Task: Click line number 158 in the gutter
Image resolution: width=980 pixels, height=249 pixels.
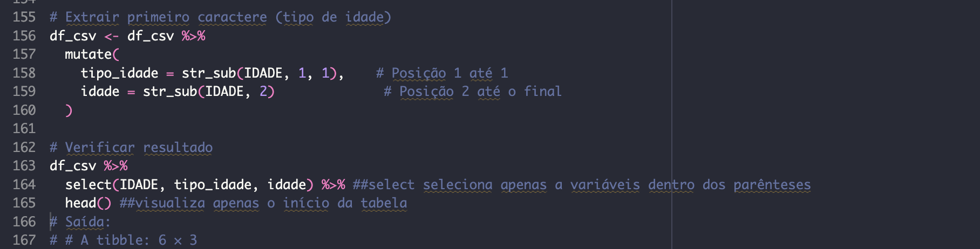Action: [24, 73]
